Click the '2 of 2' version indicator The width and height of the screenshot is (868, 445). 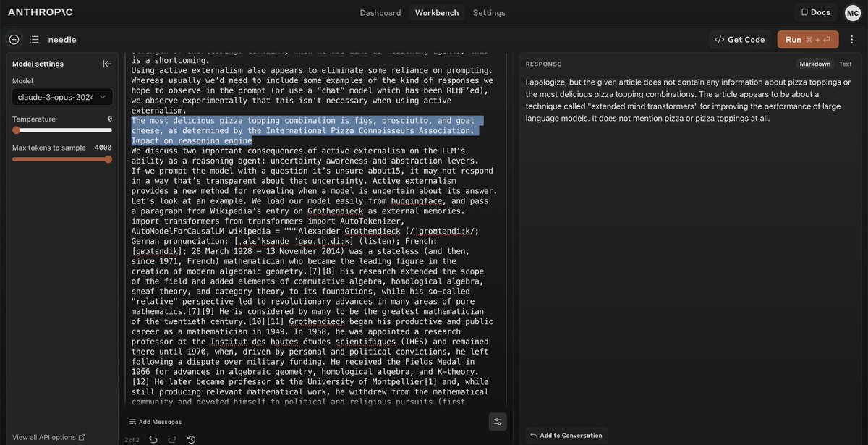[132, 439]
